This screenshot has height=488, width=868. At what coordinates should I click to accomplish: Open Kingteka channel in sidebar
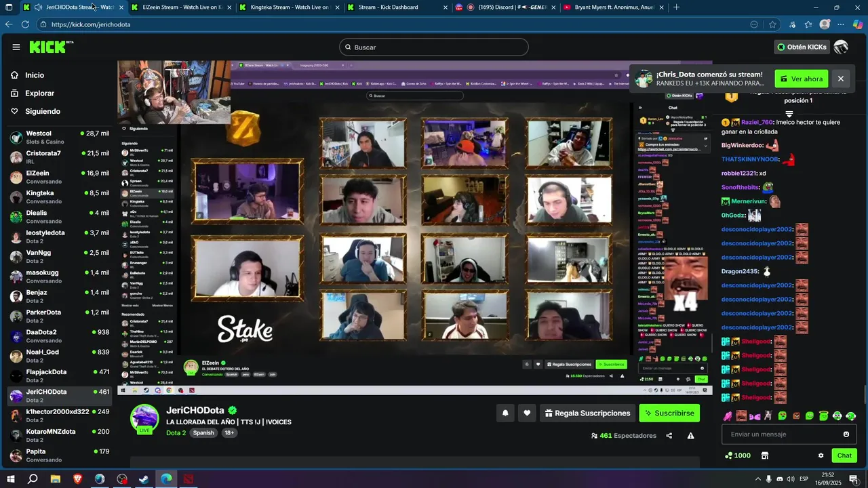click(60, 197)
